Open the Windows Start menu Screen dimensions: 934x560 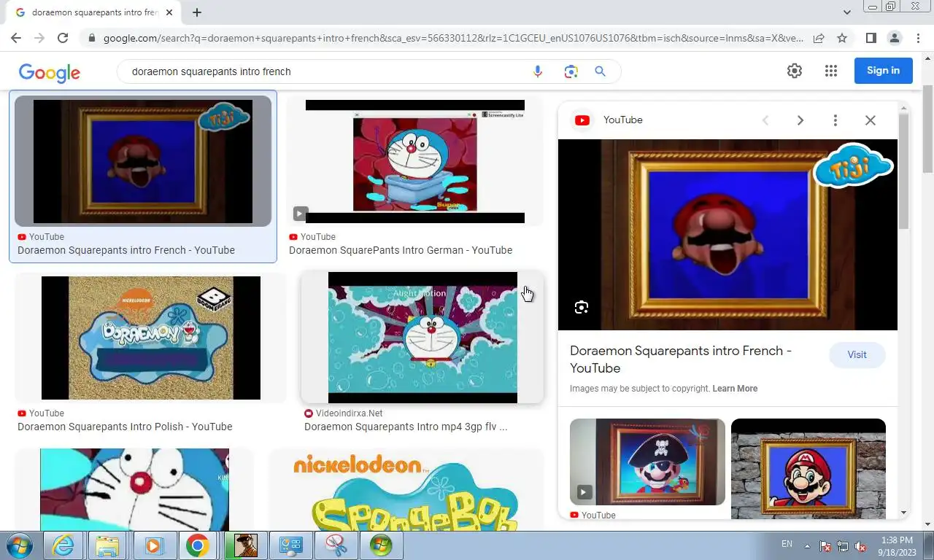20,545
